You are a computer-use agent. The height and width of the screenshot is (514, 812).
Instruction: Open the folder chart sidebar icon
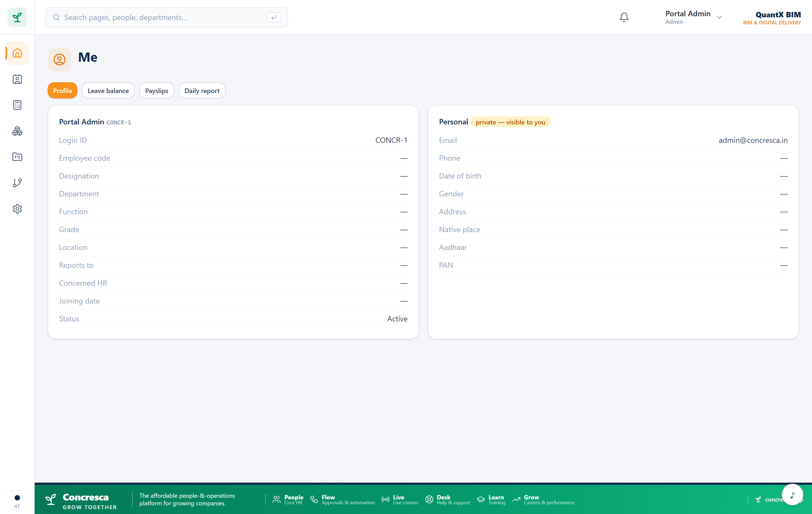[17, 157]
